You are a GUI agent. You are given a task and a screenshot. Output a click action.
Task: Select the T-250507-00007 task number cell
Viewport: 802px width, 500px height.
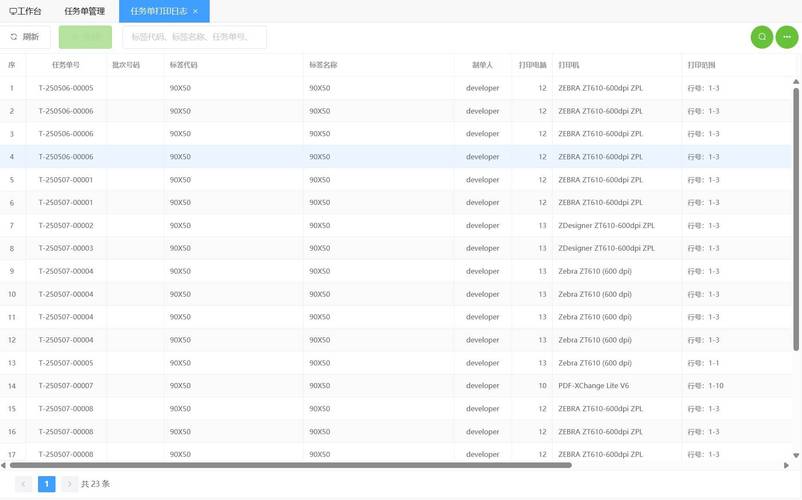click(x=66, y=386)
